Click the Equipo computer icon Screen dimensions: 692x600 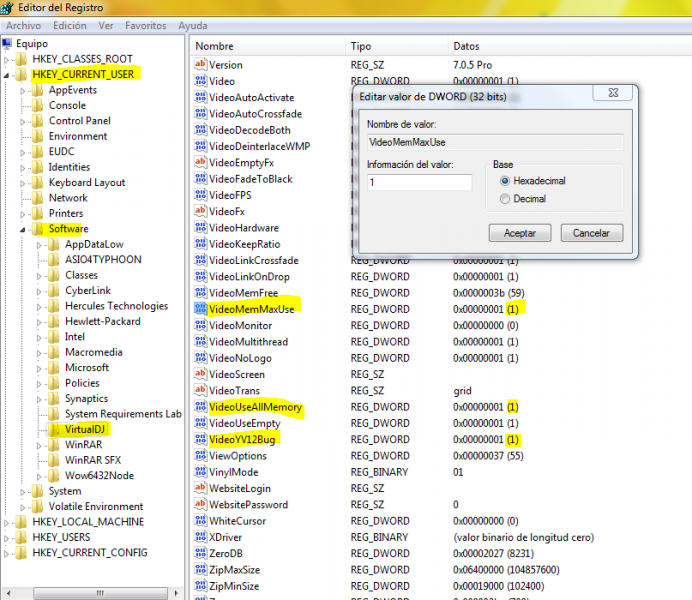pyautogui.click(x=7, y=43)
